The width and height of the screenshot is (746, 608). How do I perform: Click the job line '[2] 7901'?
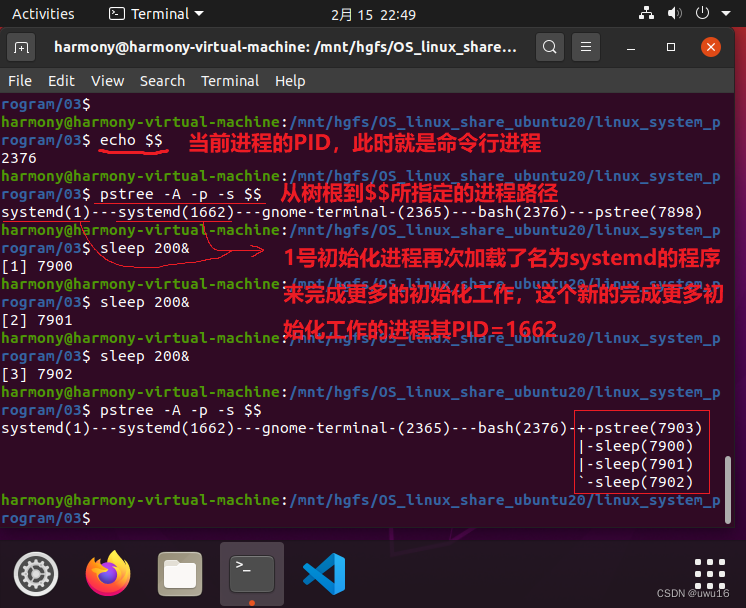(37, 320)
